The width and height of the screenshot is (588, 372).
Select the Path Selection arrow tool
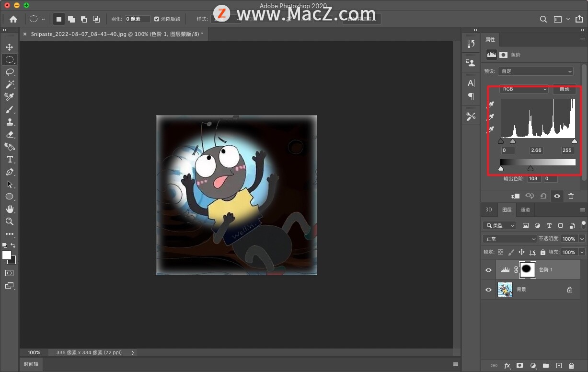point(10,184)
